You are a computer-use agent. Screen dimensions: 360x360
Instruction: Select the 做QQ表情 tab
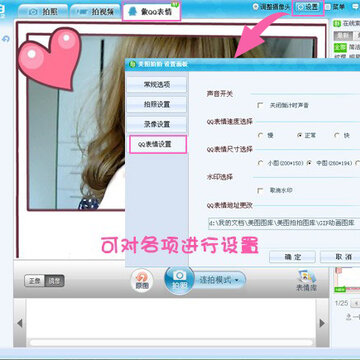pos(152,12)
